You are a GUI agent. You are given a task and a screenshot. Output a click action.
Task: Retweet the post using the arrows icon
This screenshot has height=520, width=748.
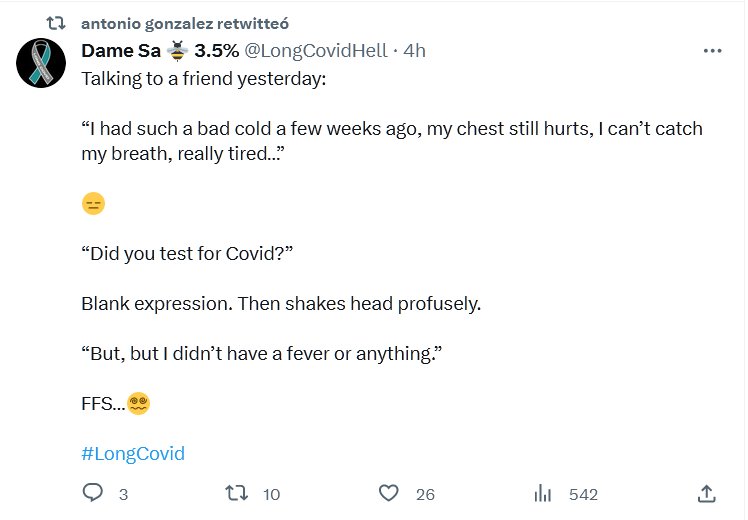(237, 493)
